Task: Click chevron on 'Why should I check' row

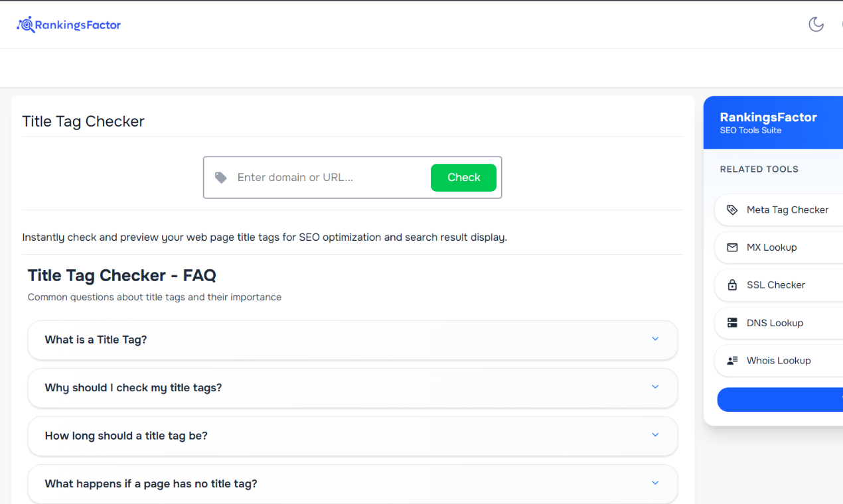Action: click(x=655, y=387)
